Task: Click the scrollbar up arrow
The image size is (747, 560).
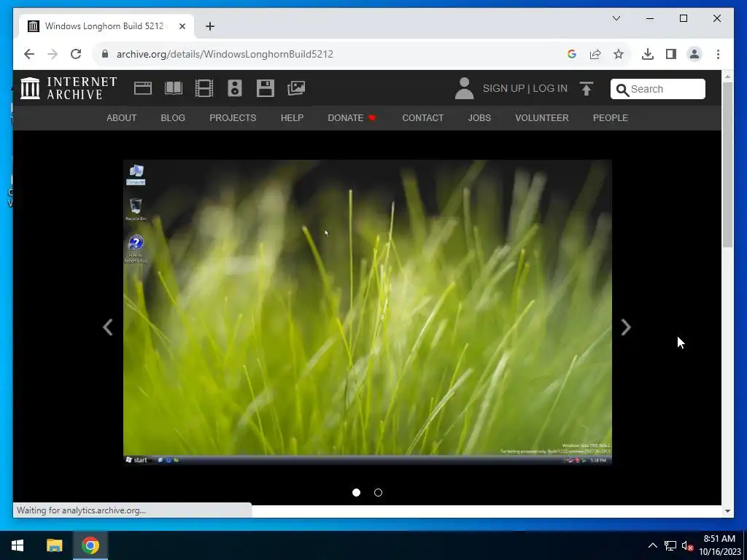Action: [727, 76]
